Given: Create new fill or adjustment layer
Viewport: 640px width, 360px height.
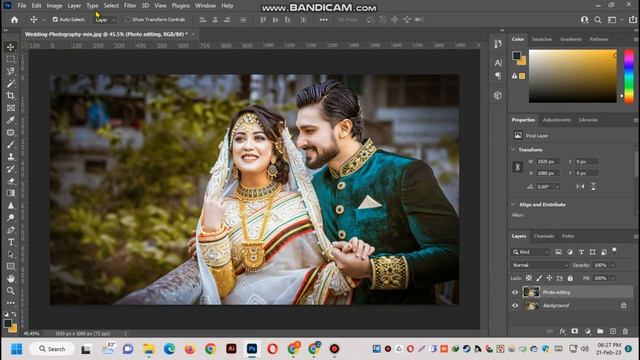Looking at the screenshot, I should 587,331.
